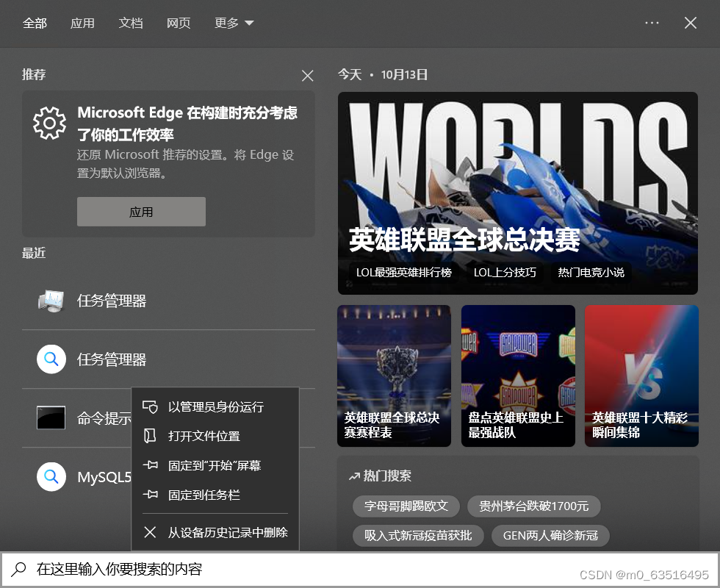Click the 任务管理器 search magnifier icon
This screenshot has width=720, height=588.
coord(51,359)
